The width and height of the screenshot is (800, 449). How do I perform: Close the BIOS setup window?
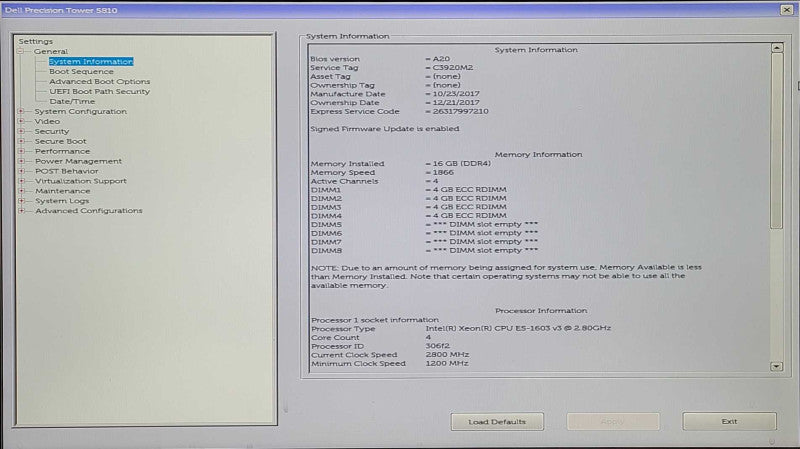[786, 10]
